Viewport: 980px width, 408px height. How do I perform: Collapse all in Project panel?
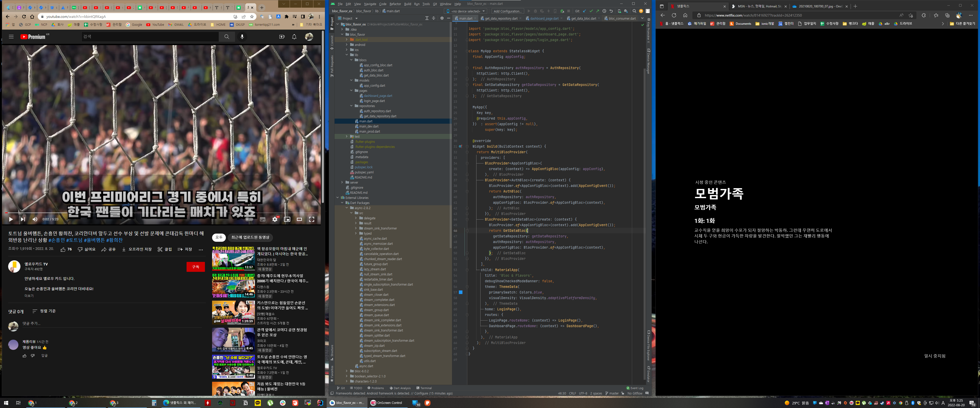pyautogui.click(x=433, y=18)
